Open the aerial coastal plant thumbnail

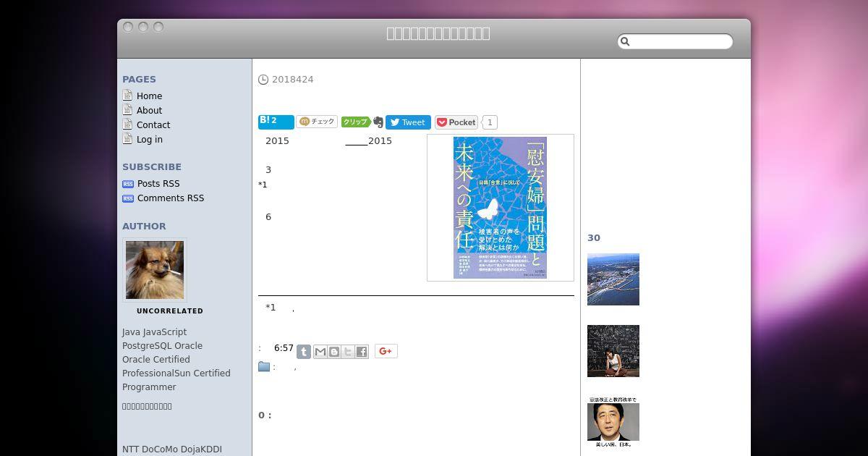click(613, 279)
